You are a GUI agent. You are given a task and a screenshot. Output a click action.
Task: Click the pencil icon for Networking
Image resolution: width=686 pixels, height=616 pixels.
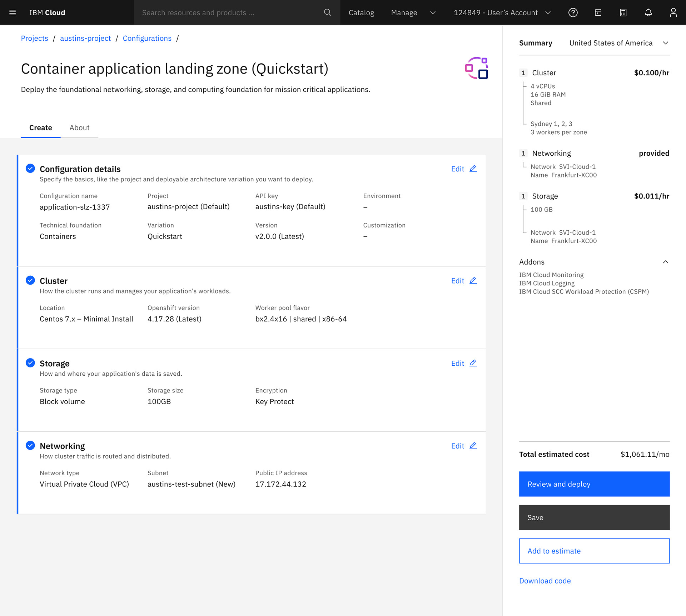pyautogui.click(x=473, y=445)
